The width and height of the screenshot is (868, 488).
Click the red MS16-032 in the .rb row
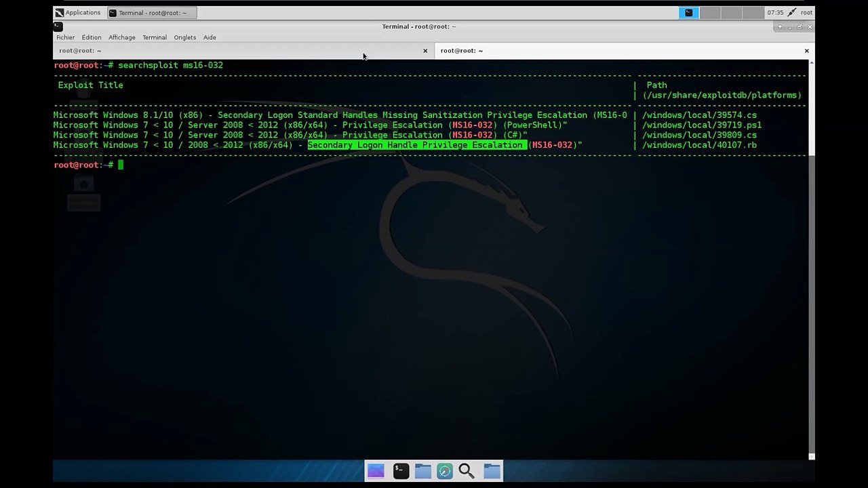pyautogui.click(x=552, y=145)
